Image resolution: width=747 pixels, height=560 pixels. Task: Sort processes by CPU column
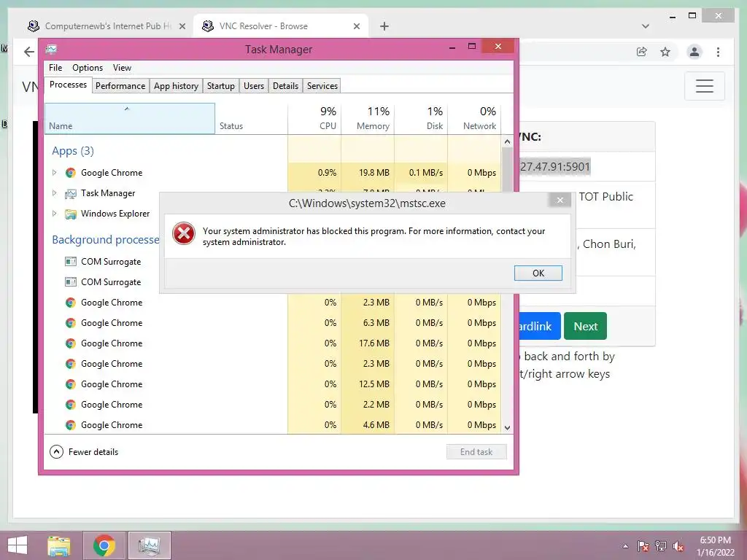[314, 119]
